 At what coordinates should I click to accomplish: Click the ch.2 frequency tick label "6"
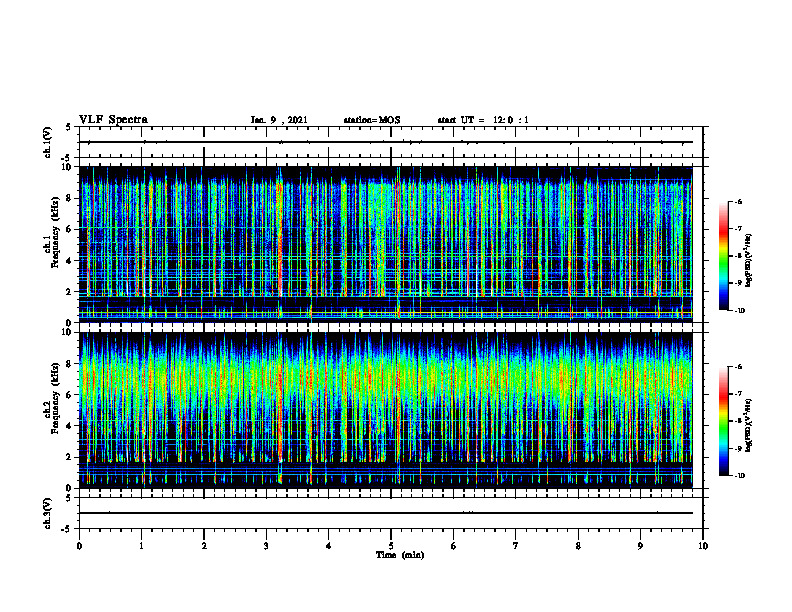pos(69,395)
